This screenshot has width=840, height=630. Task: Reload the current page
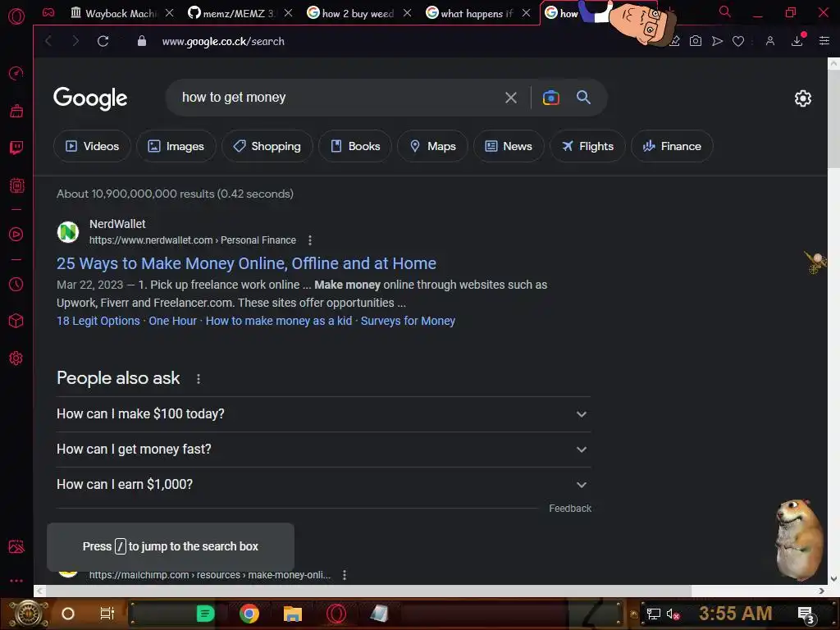pos(103,41)
